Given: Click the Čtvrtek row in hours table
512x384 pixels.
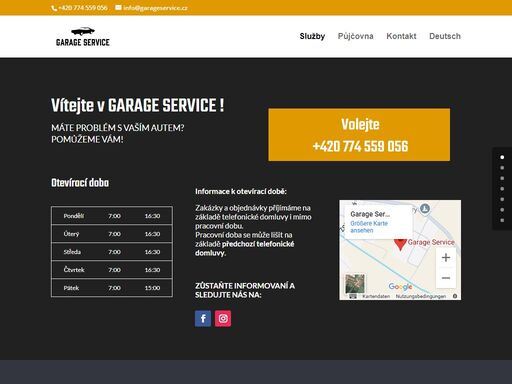Looking at the screenshot, I should (x=112, y=270).
